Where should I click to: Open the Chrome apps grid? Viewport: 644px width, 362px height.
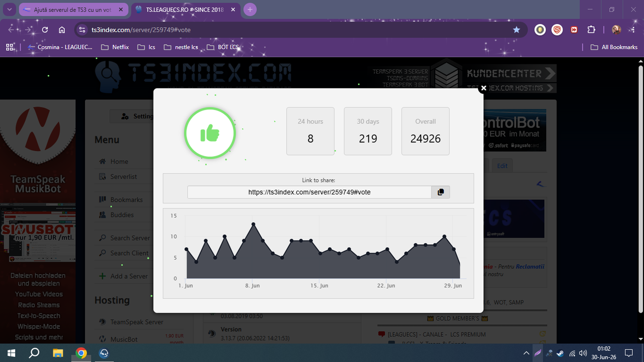click(10, 47)
